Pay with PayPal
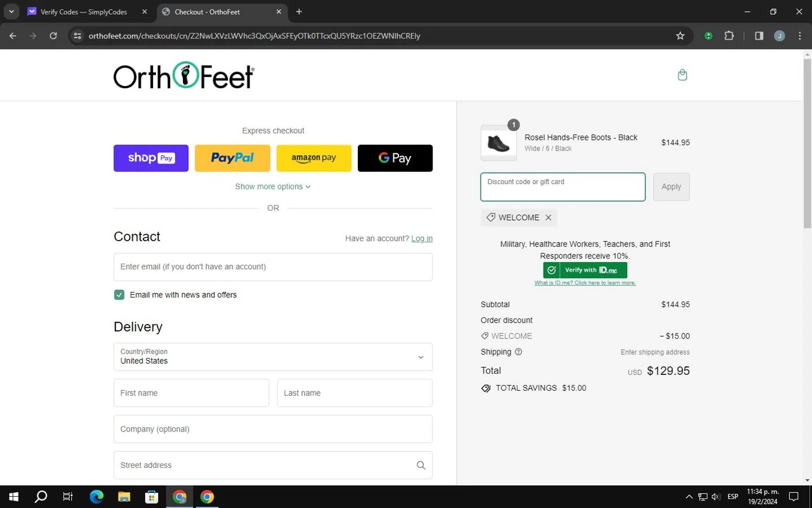The width and height of the screenshot is (812, 508). click(x=232, y=158)
